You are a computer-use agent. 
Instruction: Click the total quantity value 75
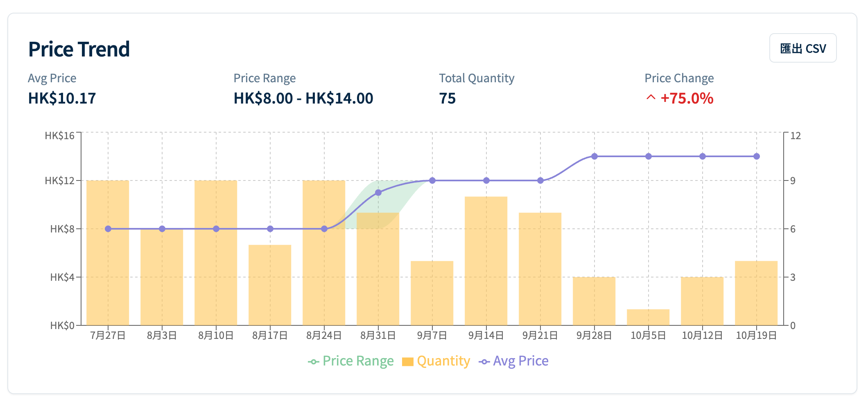tap(448, 98)
